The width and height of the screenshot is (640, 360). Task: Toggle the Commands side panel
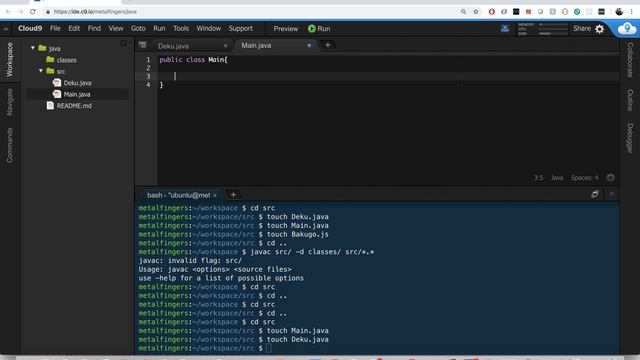10,145
